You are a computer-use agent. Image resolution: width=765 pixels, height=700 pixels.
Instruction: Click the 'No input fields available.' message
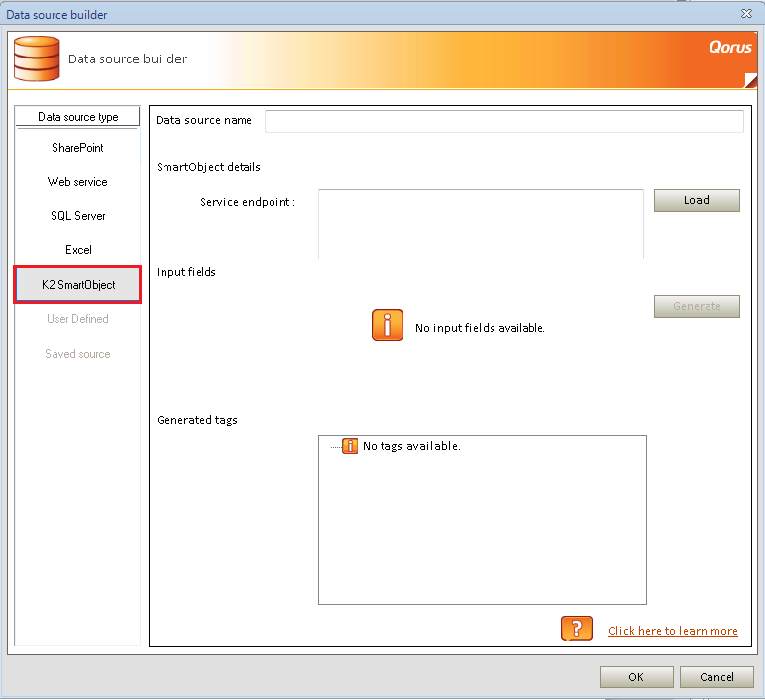pyautogui.click(x=480, y=328)
